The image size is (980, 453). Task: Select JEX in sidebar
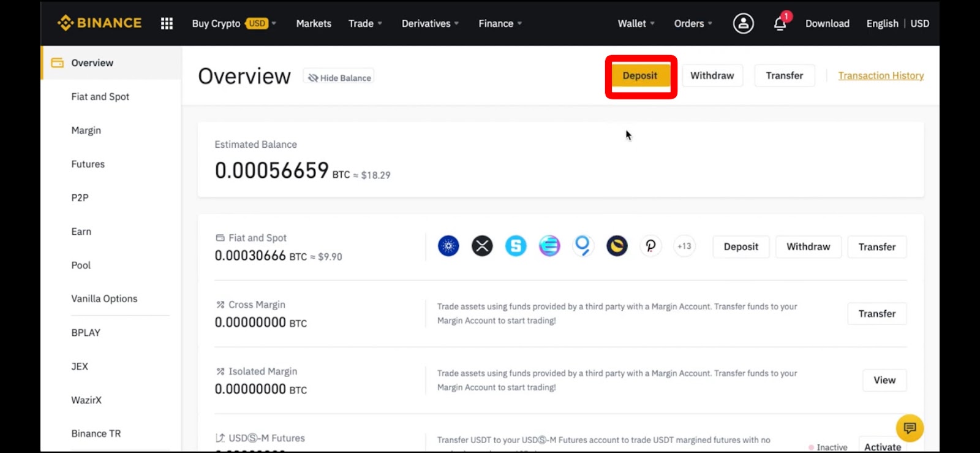point(80,366)
